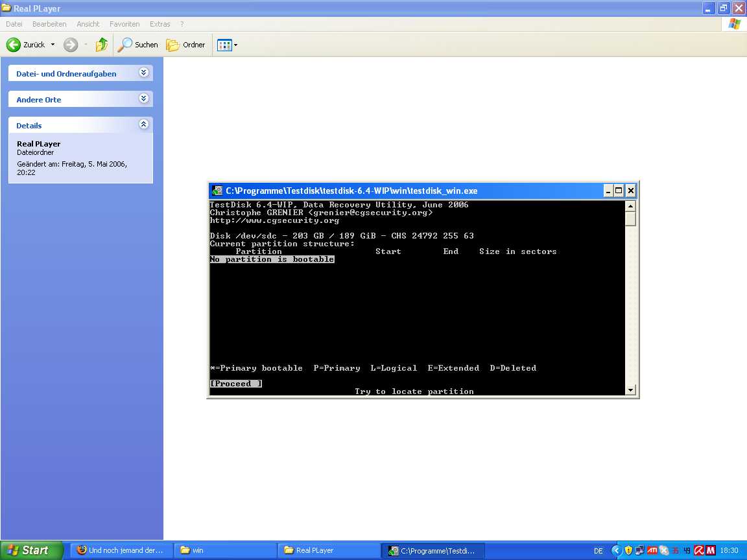The height and width of the screenshot is (560, 747).
Task: Open the Zurück history dropdown arrow
Action: (x=53, y=45)
